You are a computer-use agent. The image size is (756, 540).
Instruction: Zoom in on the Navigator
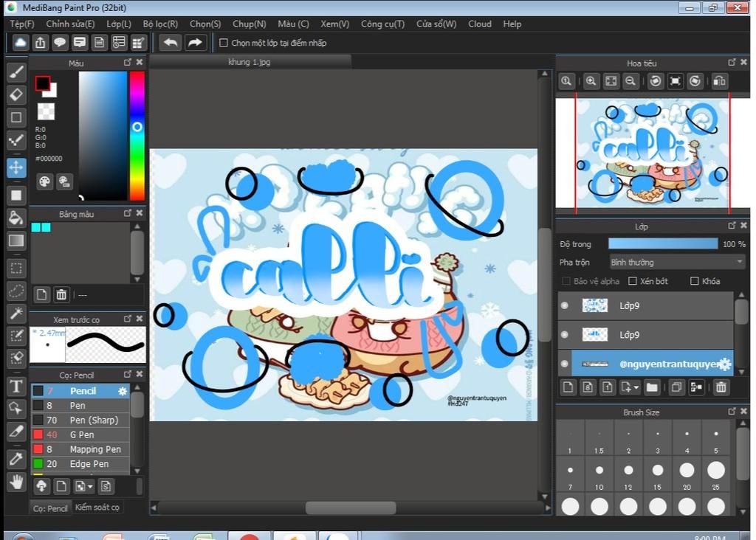coord(591,81)
